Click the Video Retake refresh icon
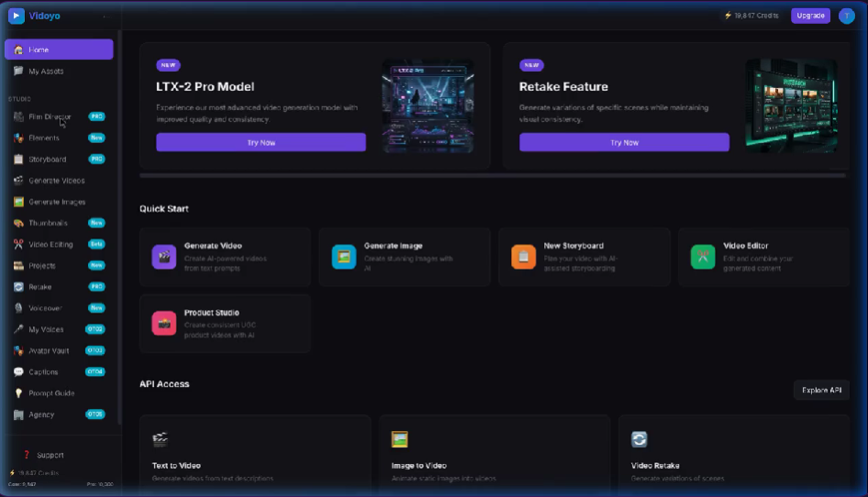Image resolution: width=868 pixels, height=497 pixels. tap(639, 440)
